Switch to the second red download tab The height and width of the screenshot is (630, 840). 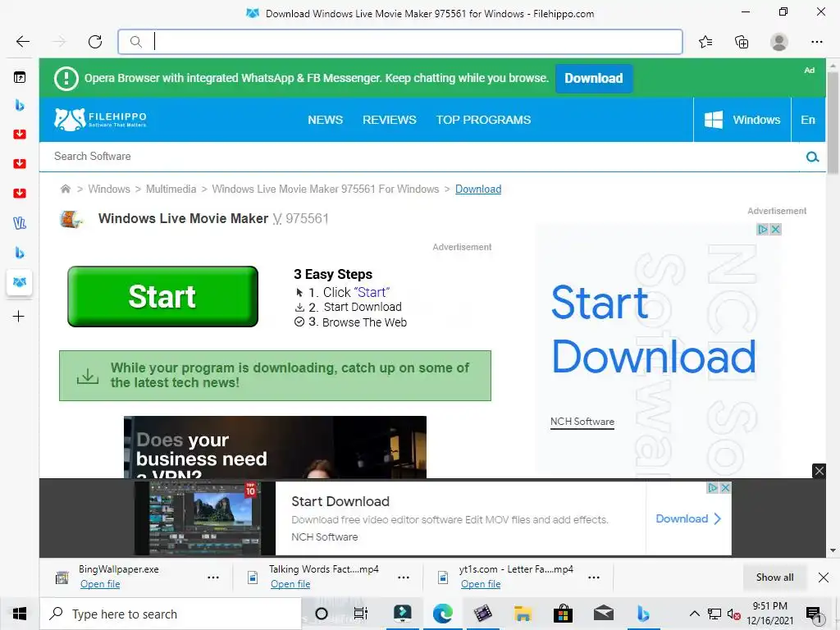click(x=20, y=163)
